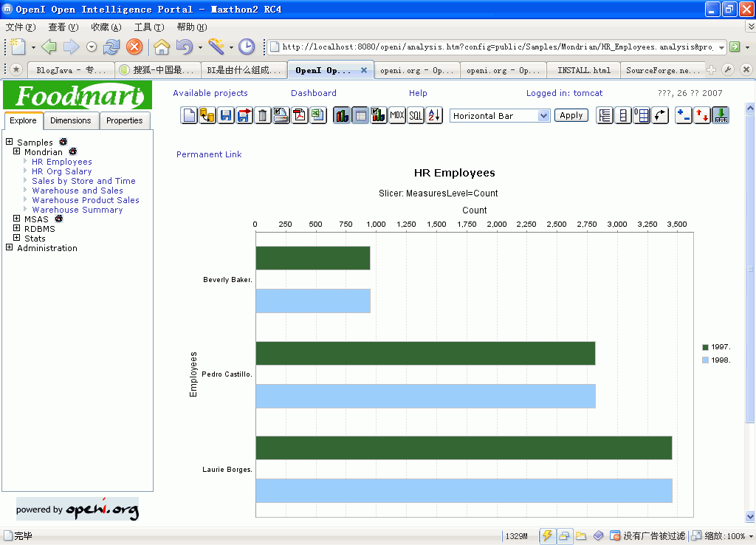
Task: Expand the RDBMS tree node
Action: 16,228
